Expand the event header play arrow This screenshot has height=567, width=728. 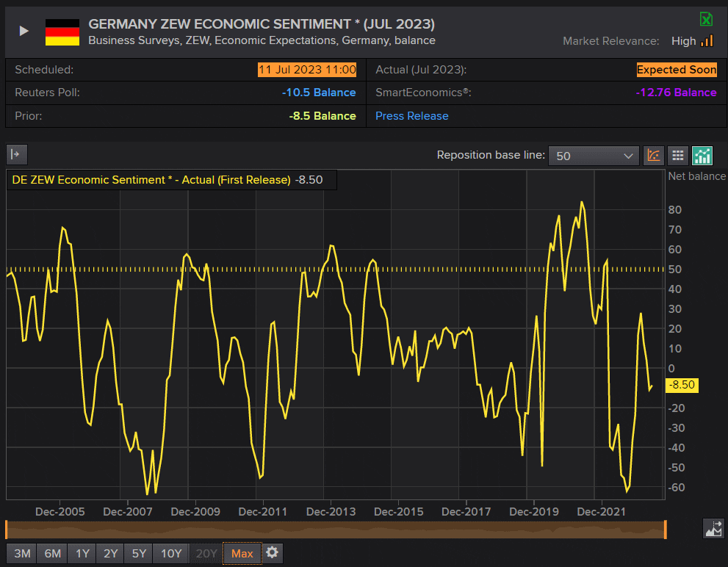24,31
